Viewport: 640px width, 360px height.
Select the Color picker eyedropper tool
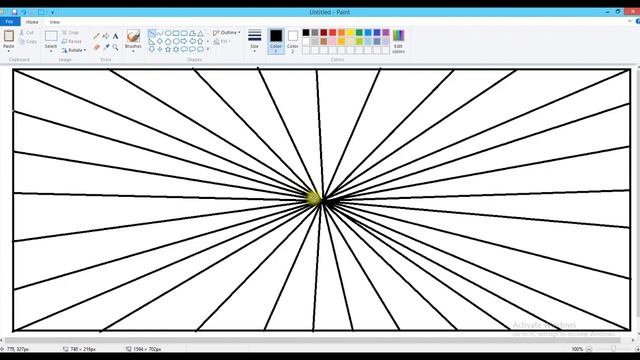pos(106,47)
